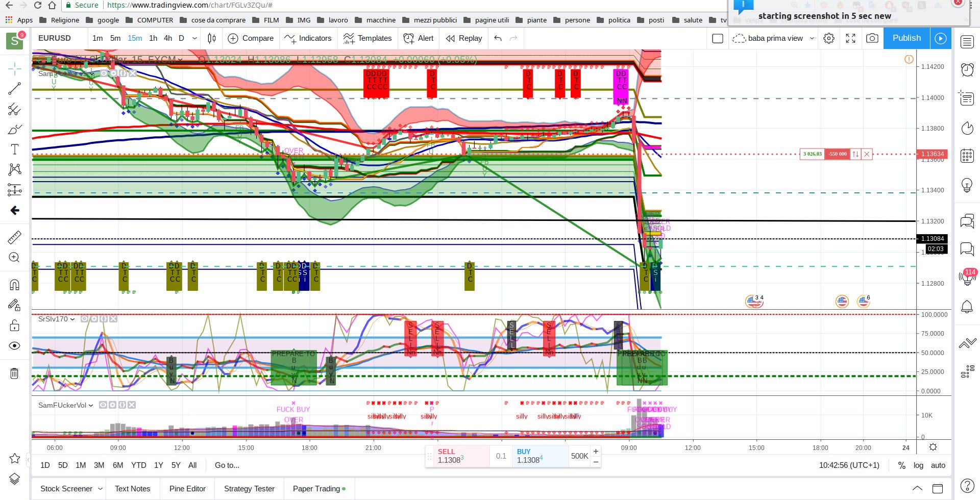Select the text annotation tool
Screen dimensions: 980x500
[15, 149]
